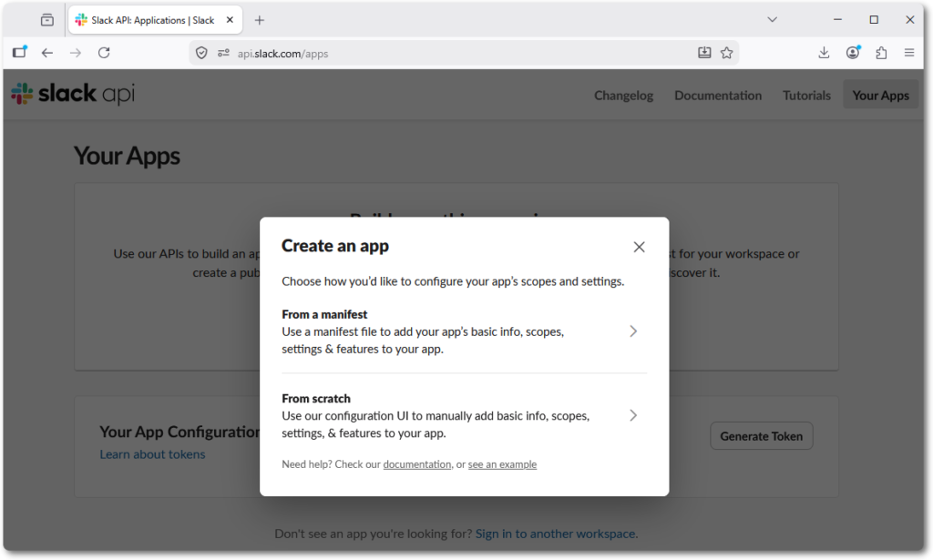Open the browser account profile icon
The image size is (933, 560).
[853, 53]
